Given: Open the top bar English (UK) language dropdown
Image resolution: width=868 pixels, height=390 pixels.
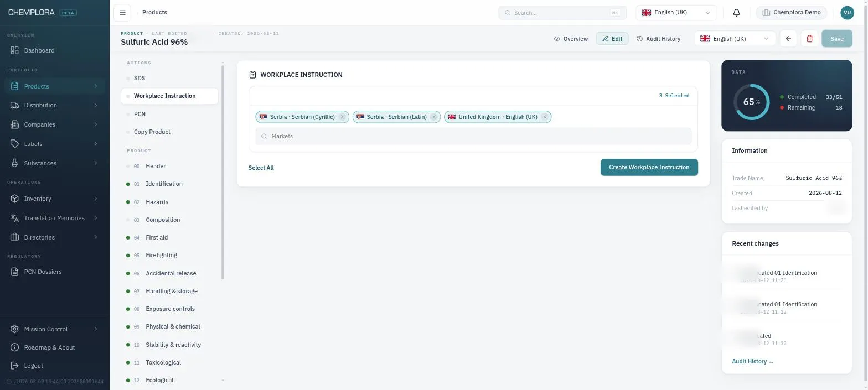Looking at the screenshot, I should [x=676, y=13].
